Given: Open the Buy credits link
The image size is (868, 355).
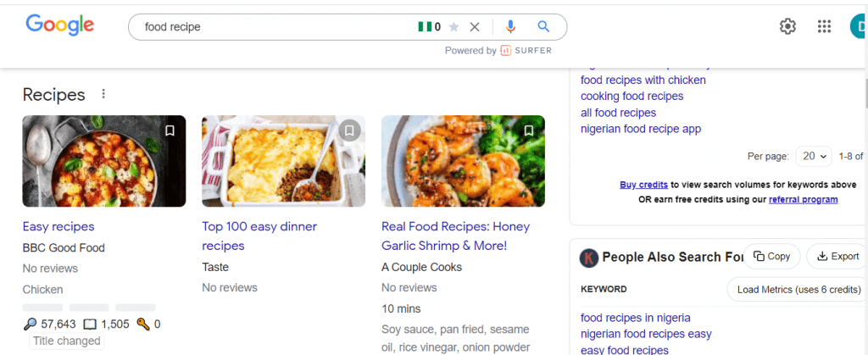Looking at the screenshot, I should [644, 185].
